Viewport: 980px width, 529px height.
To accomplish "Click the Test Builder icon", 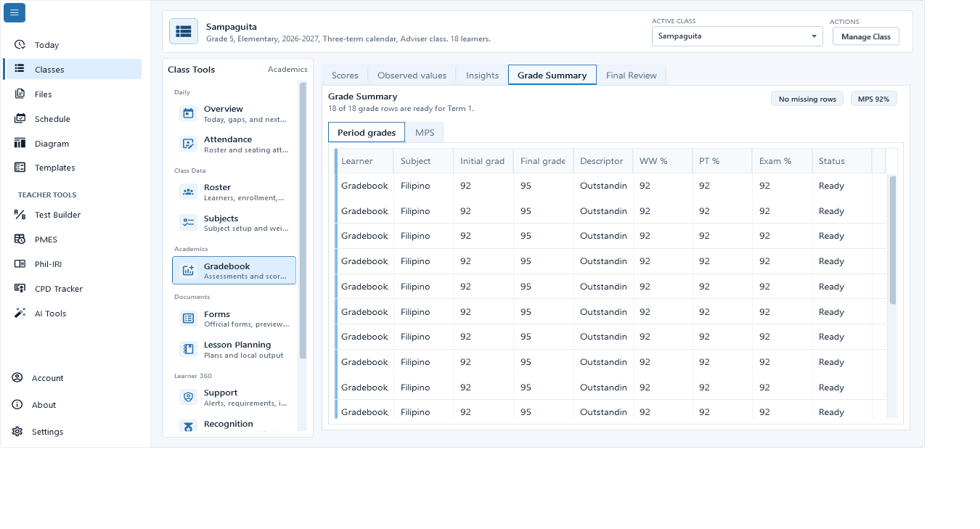I will click(x=20, y=215).
